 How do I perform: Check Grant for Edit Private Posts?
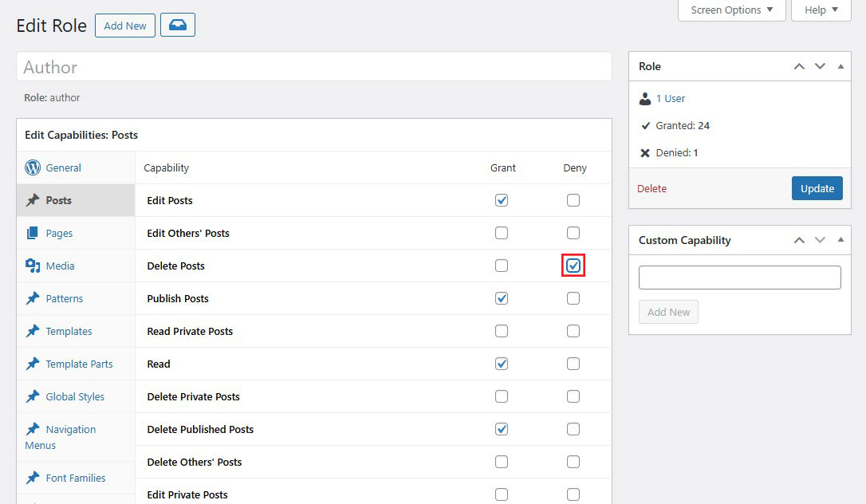click(502, 494)
